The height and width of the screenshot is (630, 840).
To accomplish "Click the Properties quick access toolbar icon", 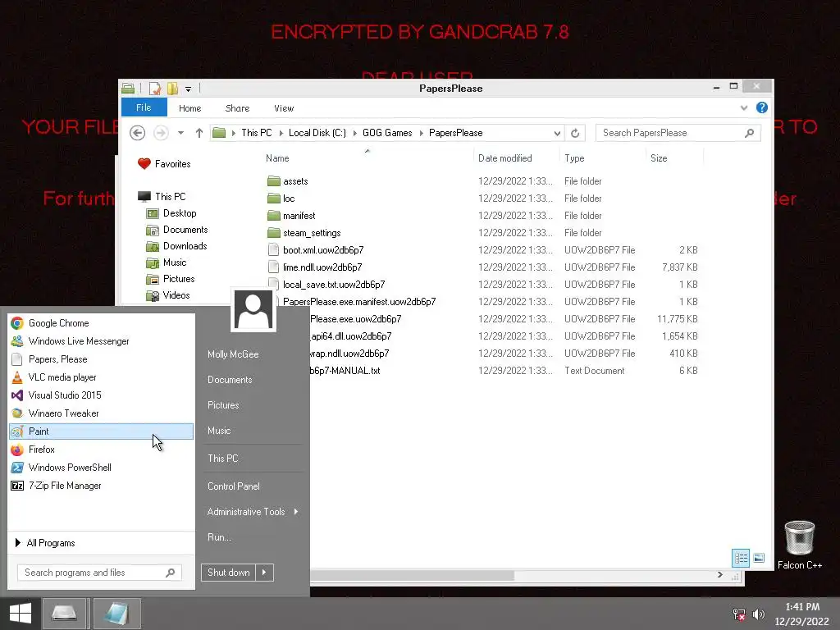I will click(155, 89).
